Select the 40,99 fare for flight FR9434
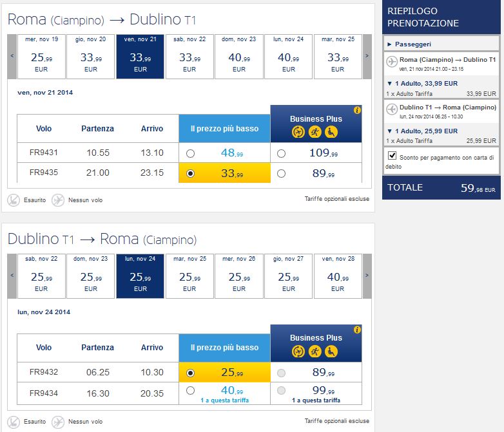 pos(190,390)
